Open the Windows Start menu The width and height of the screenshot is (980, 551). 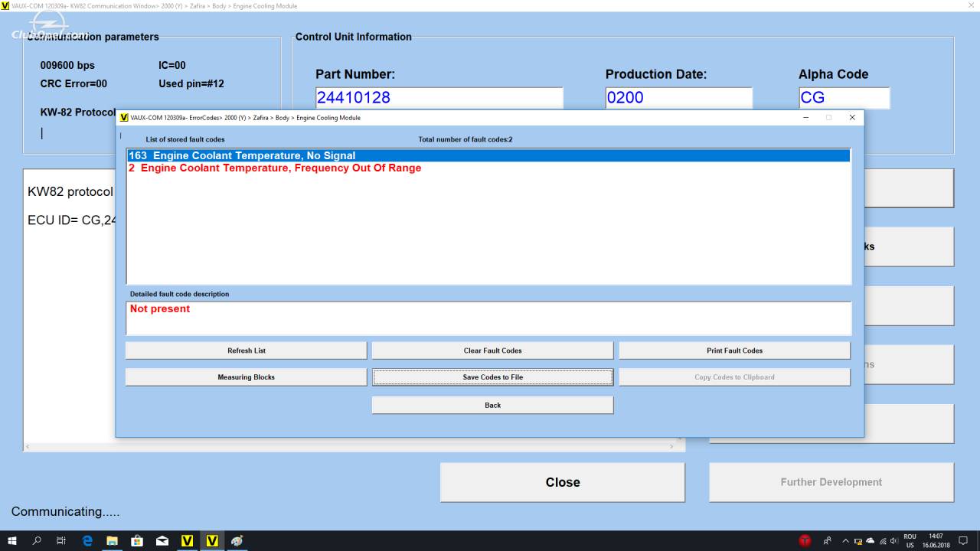(12, 541)
